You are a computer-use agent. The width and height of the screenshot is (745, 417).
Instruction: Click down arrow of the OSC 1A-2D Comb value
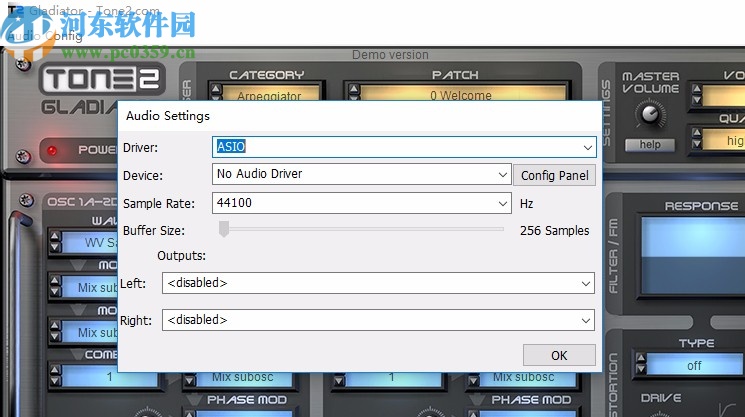55,380
